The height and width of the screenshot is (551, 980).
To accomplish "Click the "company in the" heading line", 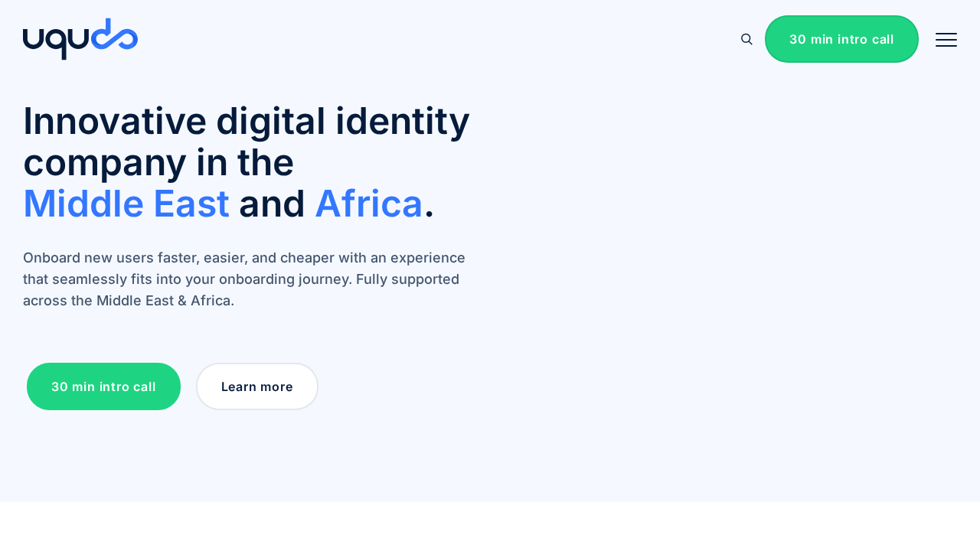I will [158, 162].
